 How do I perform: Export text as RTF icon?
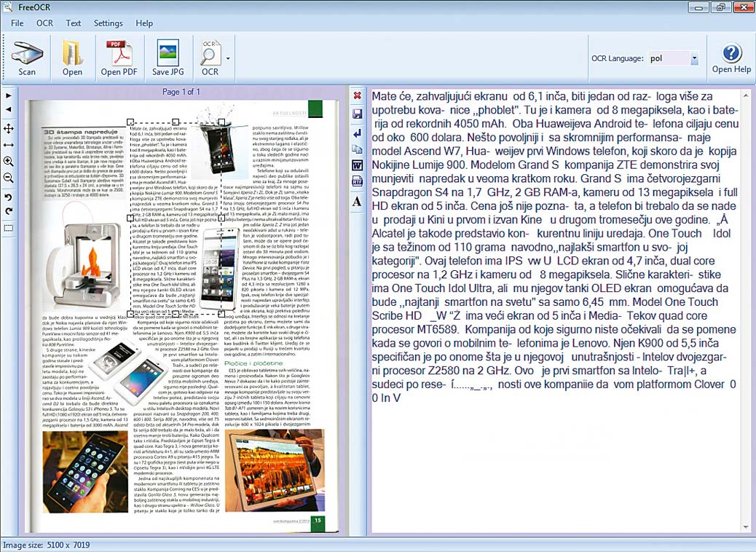click(358, 181)
